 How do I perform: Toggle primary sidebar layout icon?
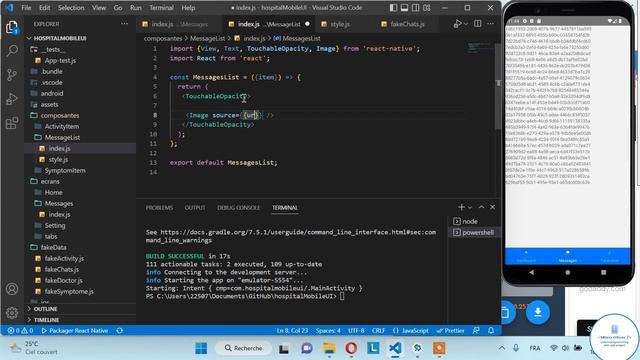(x=393, y=8)
